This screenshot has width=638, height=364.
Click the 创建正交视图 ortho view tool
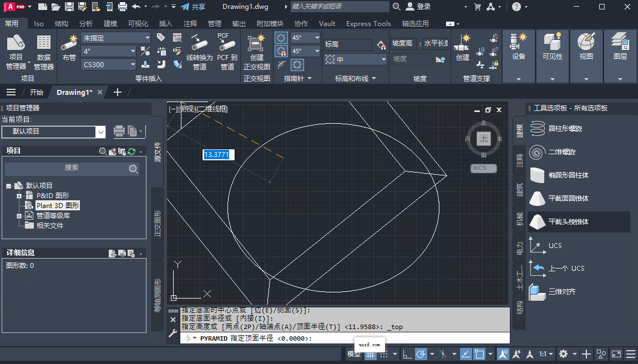click(256, 49)
